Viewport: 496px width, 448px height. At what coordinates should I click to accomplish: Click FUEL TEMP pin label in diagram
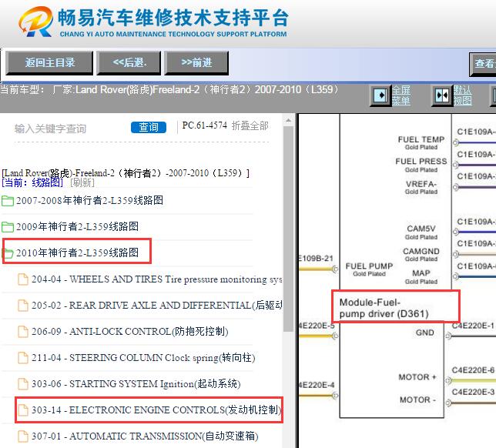click(421, 139)
